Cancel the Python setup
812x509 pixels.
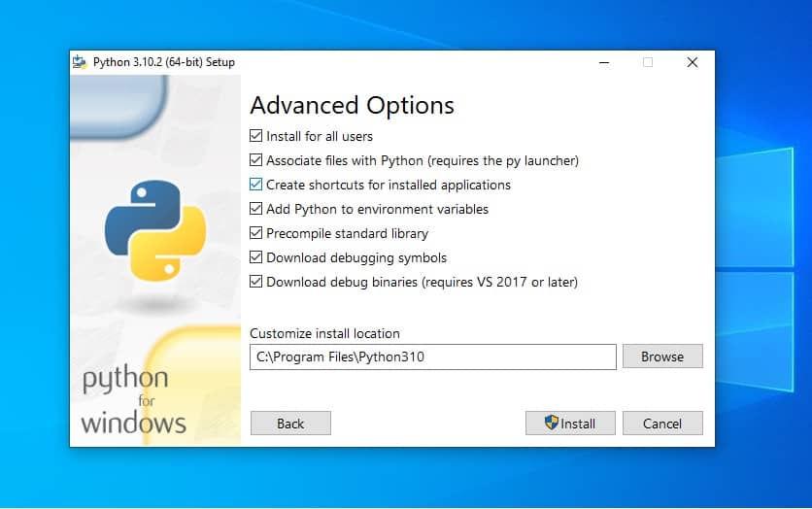click(662, 424)
